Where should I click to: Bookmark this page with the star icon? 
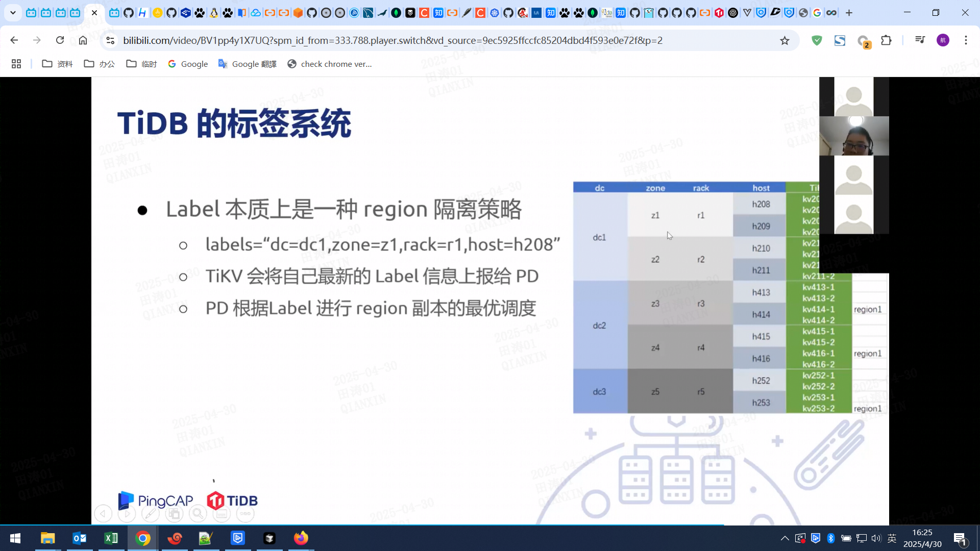pyautogui.click(x=785, y=40)
